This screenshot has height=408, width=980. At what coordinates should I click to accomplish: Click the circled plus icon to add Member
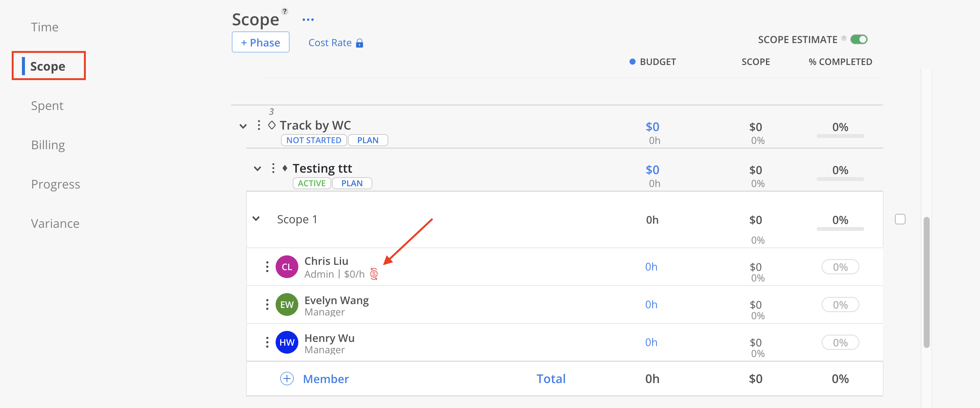pos(287,378)
